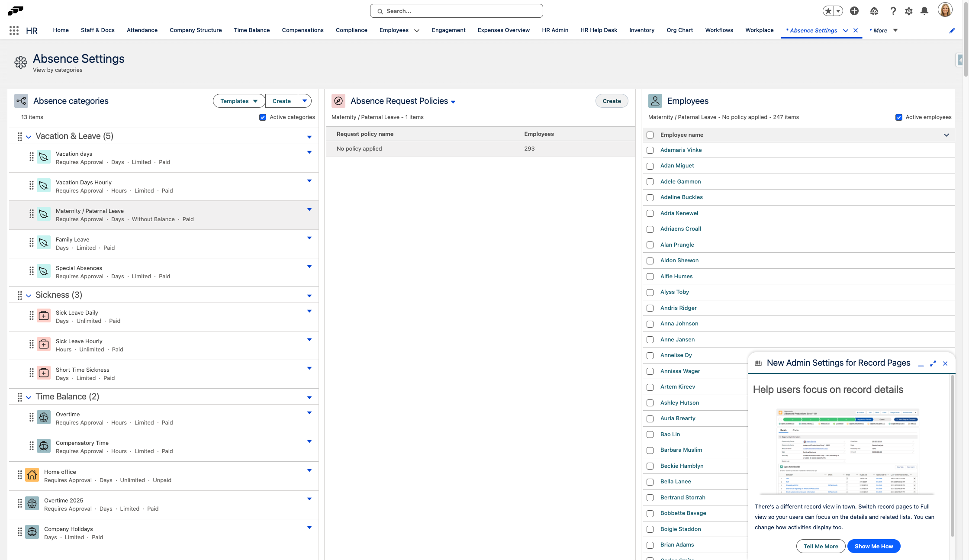Uncheck the Active categories checkbox

tap(263, 117)
